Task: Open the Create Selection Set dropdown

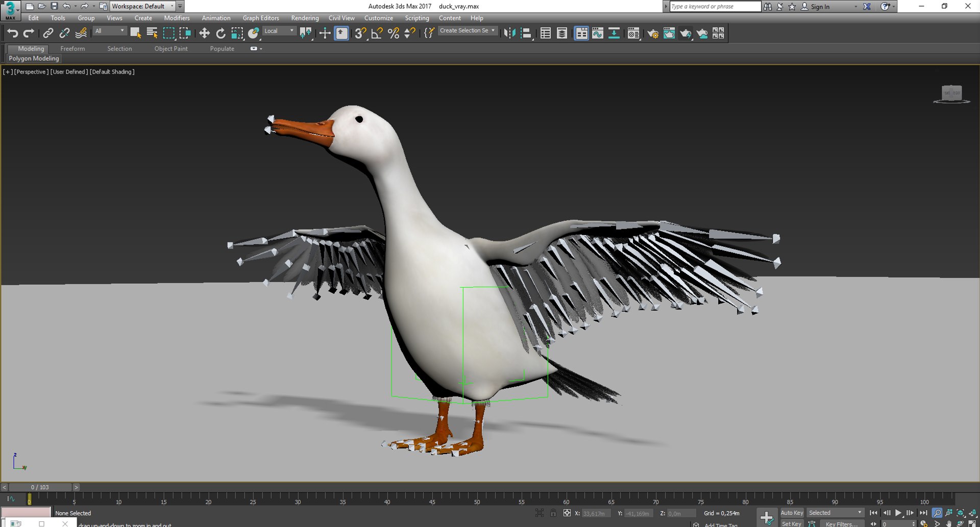Action: tap(468, 31)
